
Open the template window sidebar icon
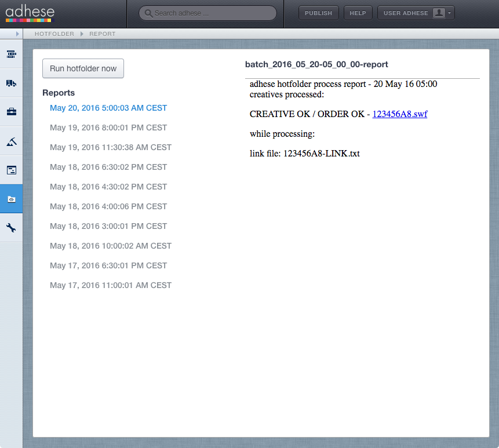tap(11, 170)
